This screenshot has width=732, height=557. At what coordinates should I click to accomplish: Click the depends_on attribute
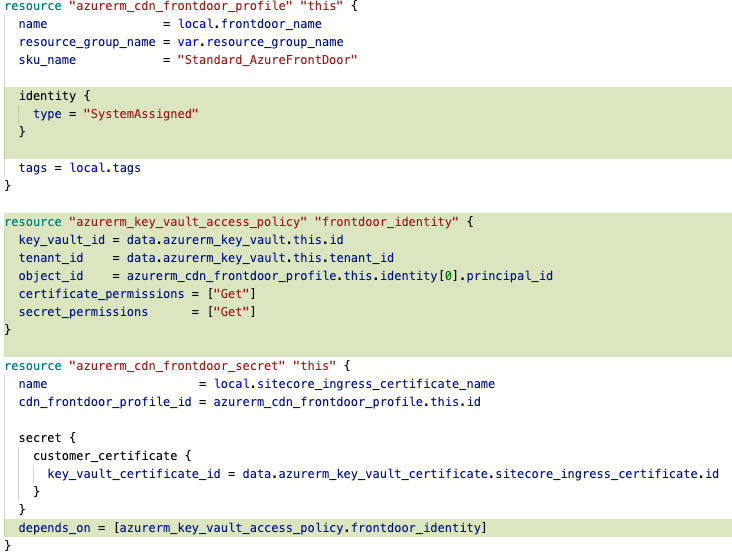coord(55,528)
